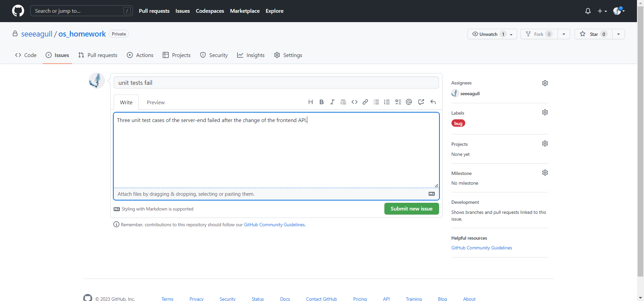Viewport: 644px width, 301px height.
Task: Open the os_homework repository link
Action: click(82, 34)
